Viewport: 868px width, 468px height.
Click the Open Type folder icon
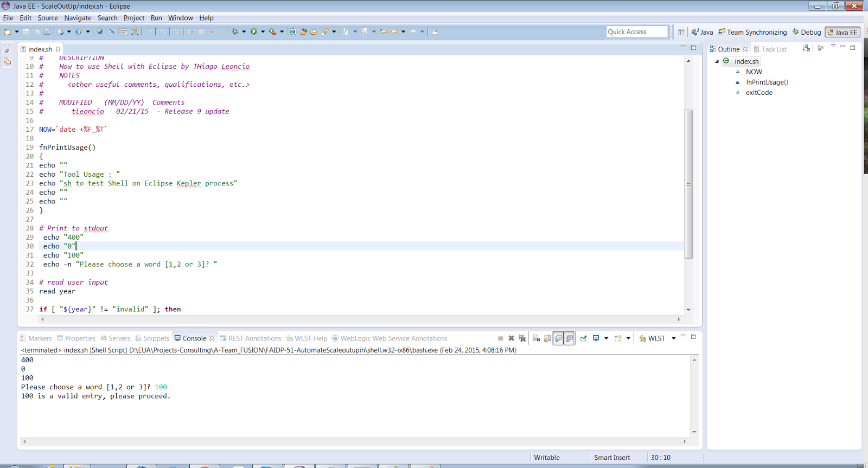point(303,31)
